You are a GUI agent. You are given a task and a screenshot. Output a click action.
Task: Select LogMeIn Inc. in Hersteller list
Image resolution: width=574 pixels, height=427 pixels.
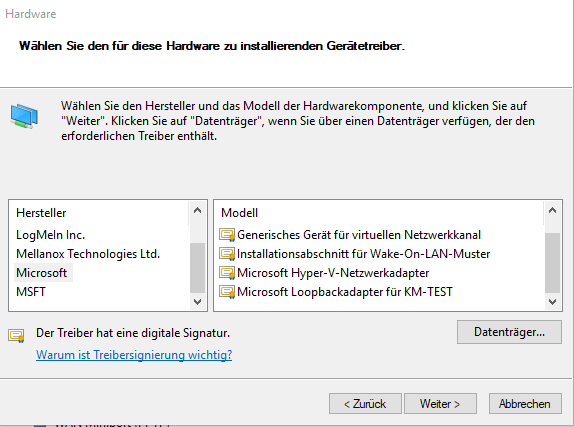[x=51, y=235]
